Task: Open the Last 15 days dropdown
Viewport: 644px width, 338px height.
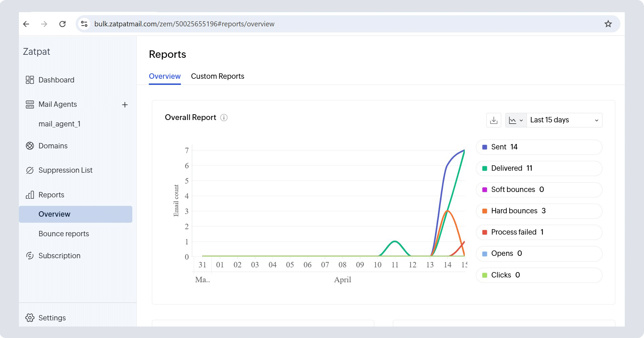Action: pyautogui.click(x=564, y=120)
